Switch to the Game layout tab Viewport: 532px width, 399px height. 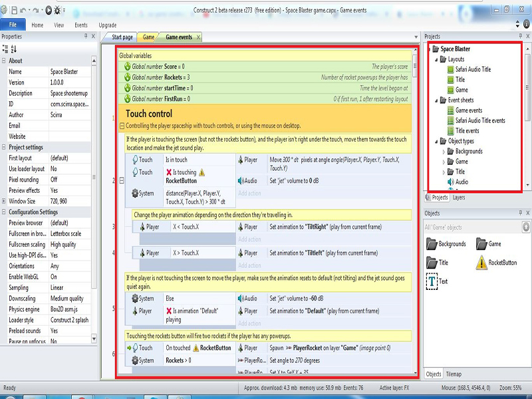(x=148, y=37)
